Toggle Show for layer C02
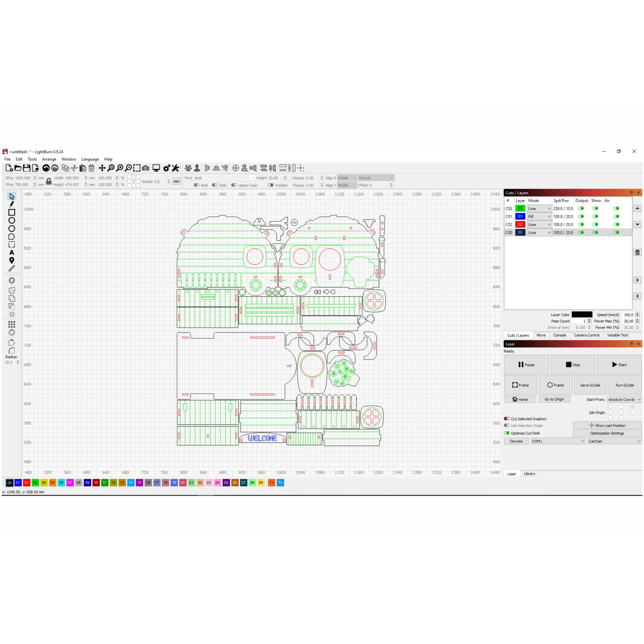This screenshot has height=644, width=644. click(x=595, y=224)
